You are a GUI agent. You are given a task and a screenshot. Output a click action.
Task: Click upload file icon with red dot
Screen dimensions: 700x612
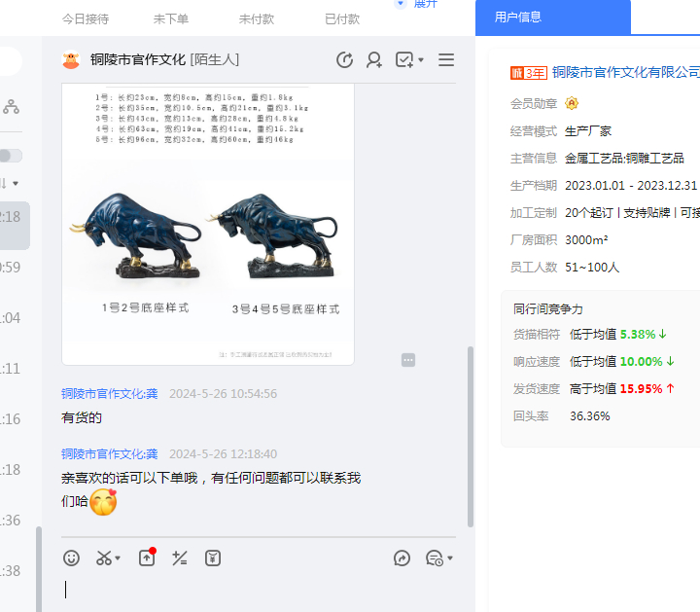(x=147, y=558)
